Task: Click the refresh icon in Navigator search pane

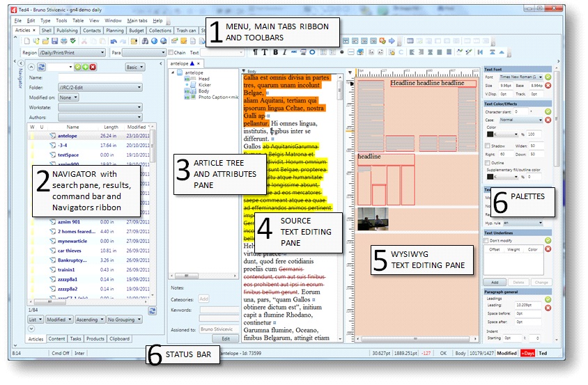Action: (x=41, y=67)
